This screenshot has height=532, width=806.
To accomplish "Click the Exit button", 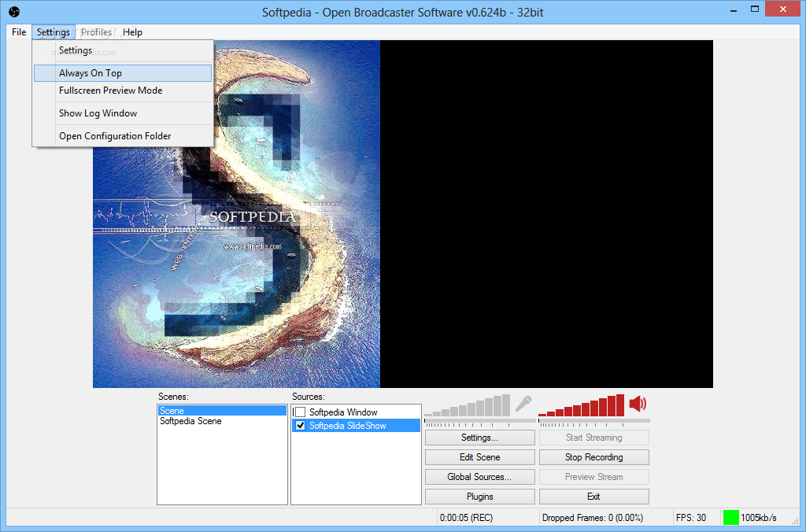I will click(x=593, y=497).
